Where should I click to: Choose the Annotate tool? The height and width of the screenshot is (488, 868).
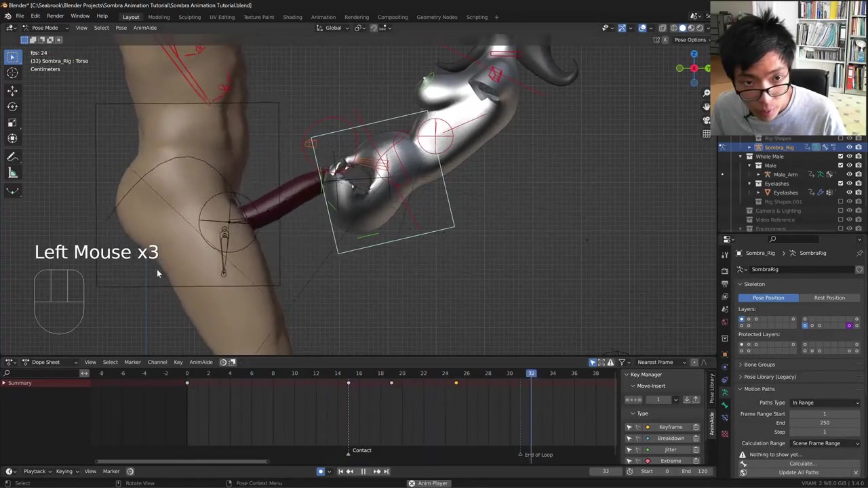[x=12, y=157]
